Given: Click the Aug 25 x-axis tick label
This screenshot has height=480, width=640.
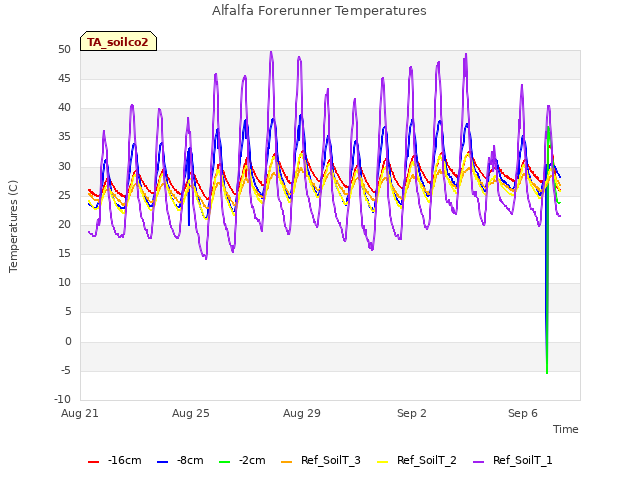Looking at the screenshot, I should click(191, 413).
